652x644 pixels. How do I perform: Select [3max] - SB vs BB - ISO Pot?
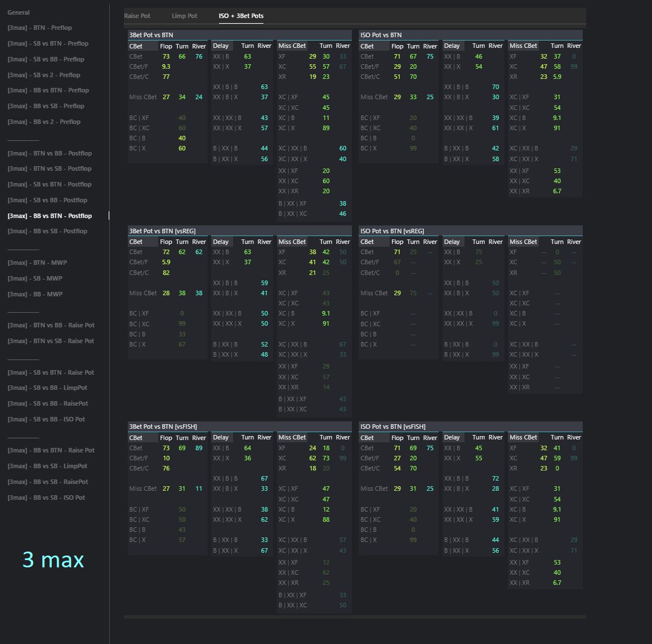pyautogui.click(x=46, y=419)
